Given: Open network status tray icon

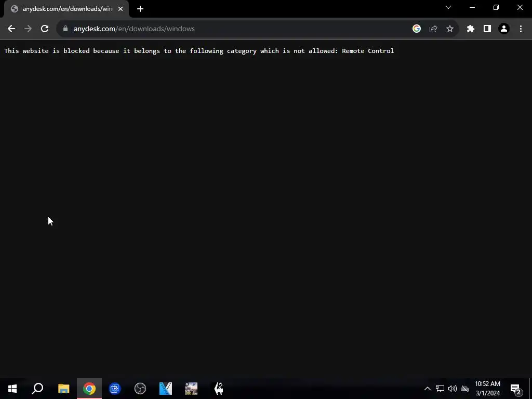Looking at the screenshot, I should [x=440, y=389].
